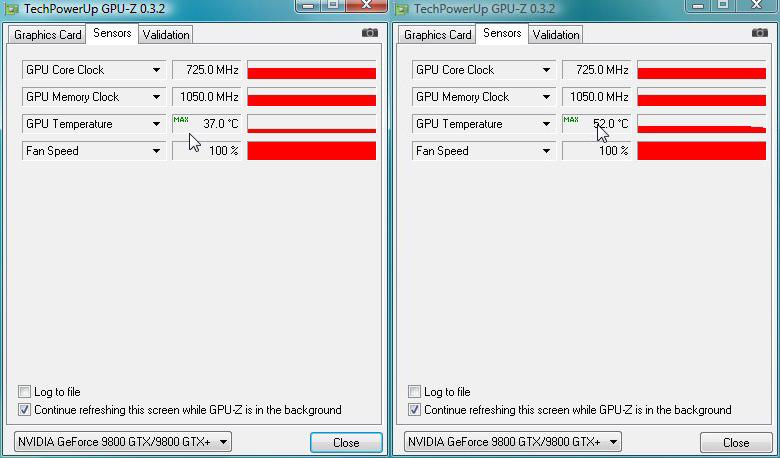Click Close button in left GPU-Z window
The width and height of the screenshot is (780, 458).
coord(346,443)
